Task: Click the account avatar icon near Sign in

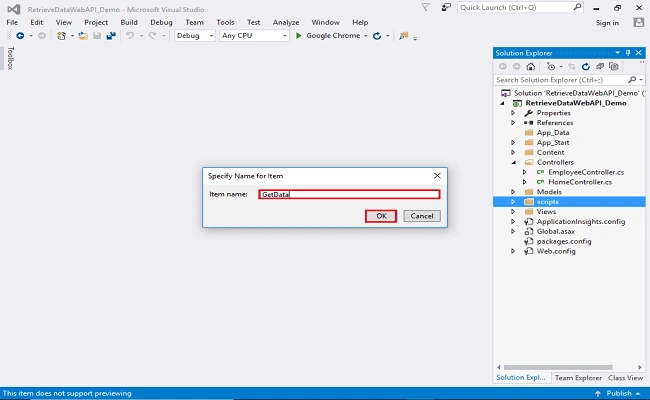Action: coord(639,22)
